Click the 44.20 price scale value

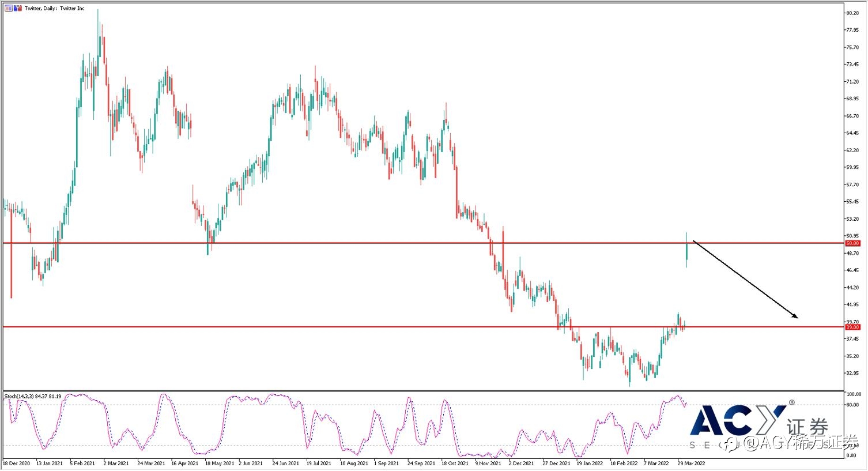852,288
